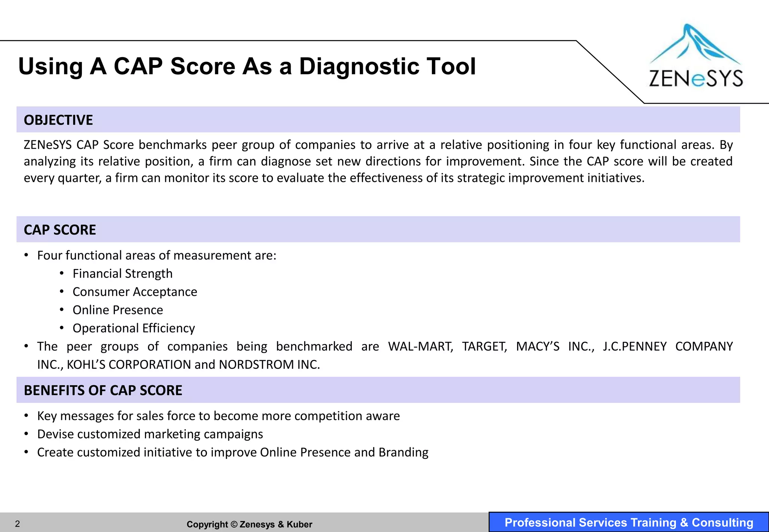Click slide page number 2

[17, 524]
